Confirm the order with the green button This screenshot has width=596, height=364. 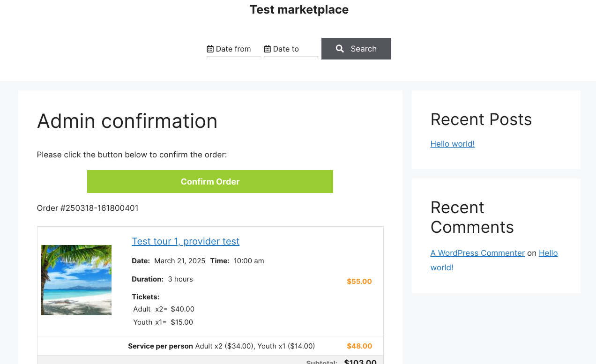[210, 181]
